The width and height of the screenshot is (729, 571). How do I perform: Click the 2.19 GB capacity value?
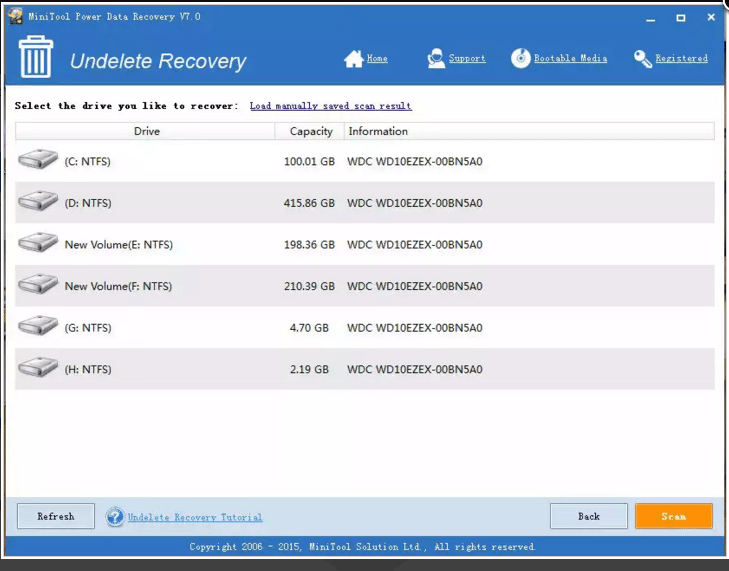[x=309, y=369]
